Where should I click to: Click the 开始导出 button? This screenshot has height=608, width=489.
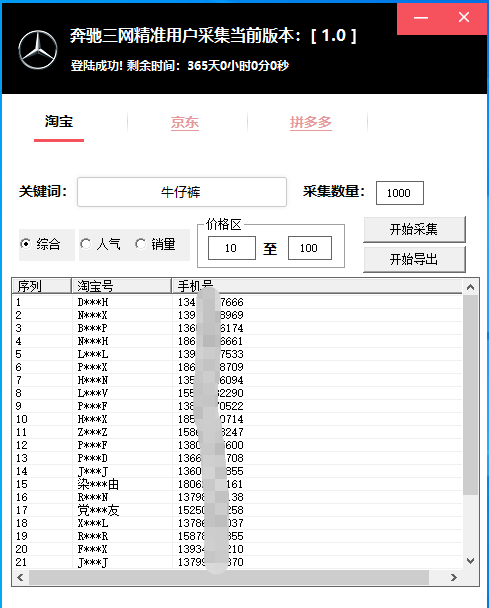coord(414,259)
